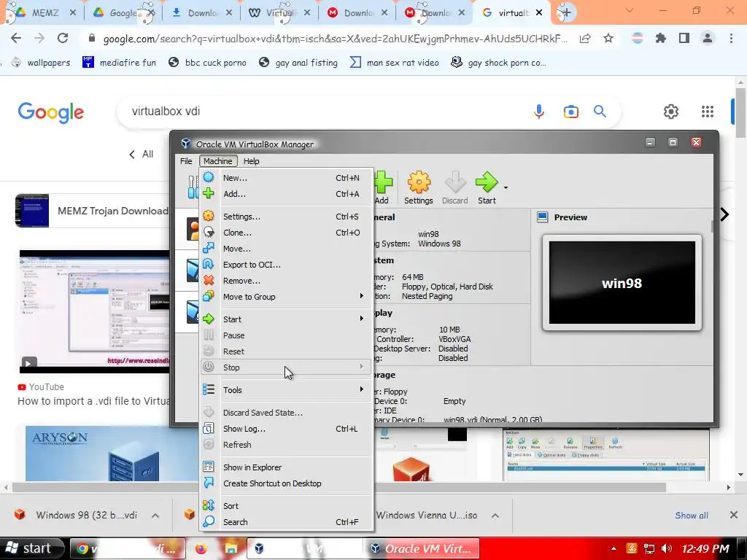Go back to All results

click(x=142, y=155)
